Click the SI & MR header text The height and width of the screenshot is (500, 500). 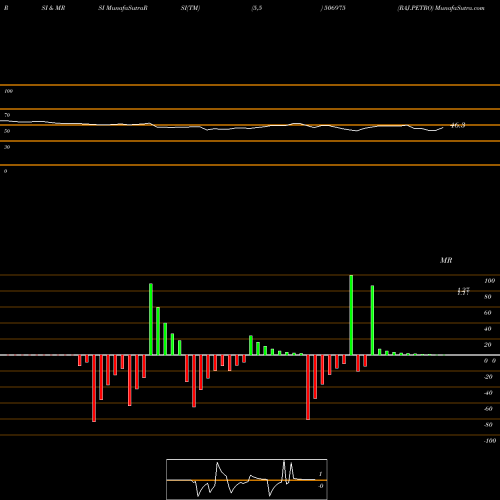click(x=53, y=8)
